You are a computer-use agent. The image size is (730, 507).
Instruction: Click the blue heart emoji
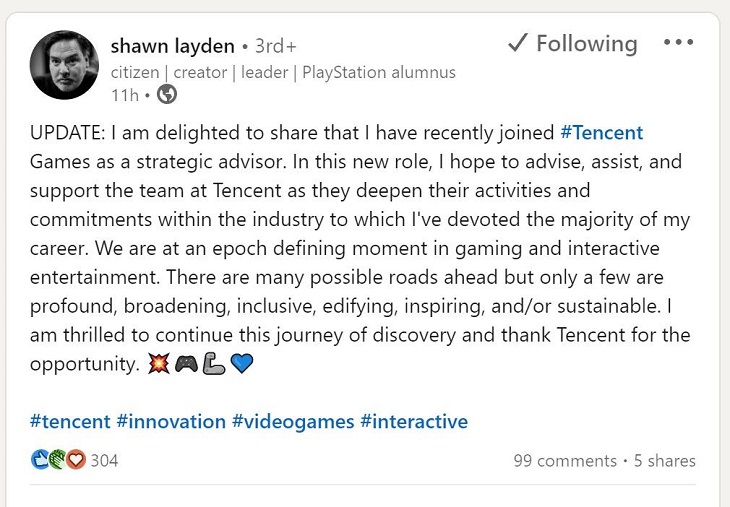(241, 365)
